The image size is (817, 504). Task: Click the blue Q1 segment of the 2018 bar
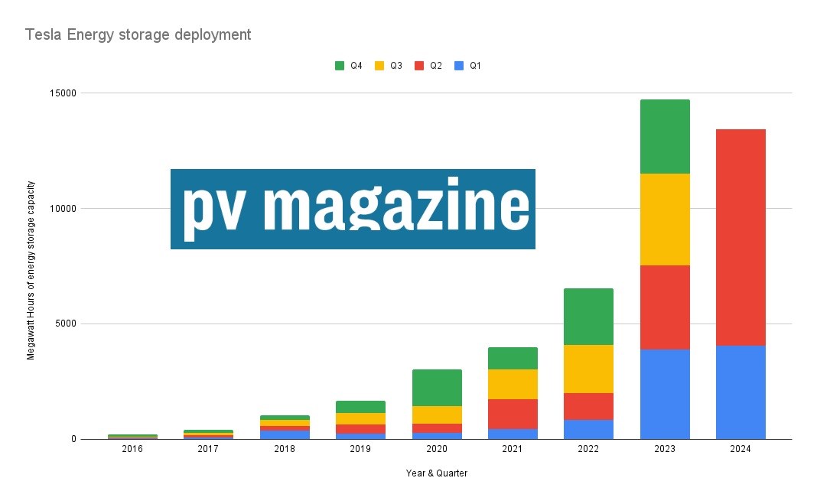[x=285, y=434]
